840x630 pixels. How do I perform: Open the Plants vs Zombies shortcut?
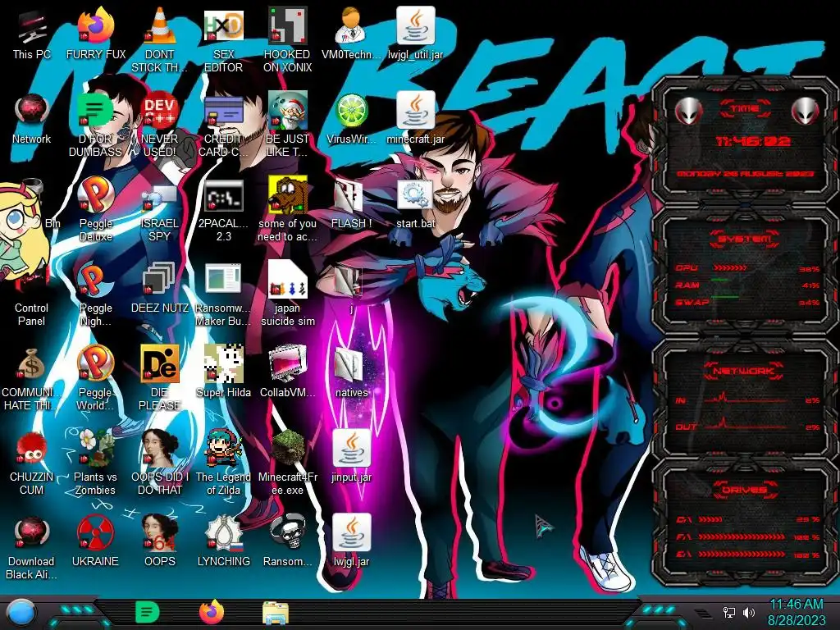click(x=95, y=463)
